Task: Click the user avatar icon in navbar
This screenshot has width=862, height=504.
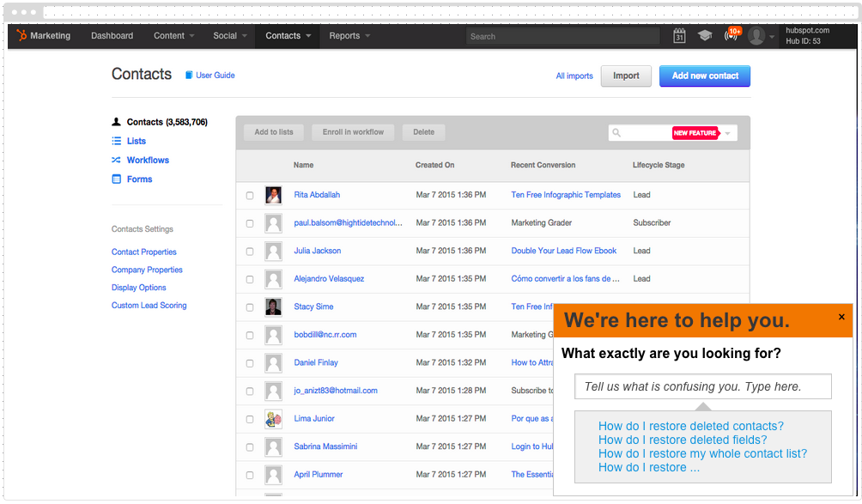Action: click(756, 36)
